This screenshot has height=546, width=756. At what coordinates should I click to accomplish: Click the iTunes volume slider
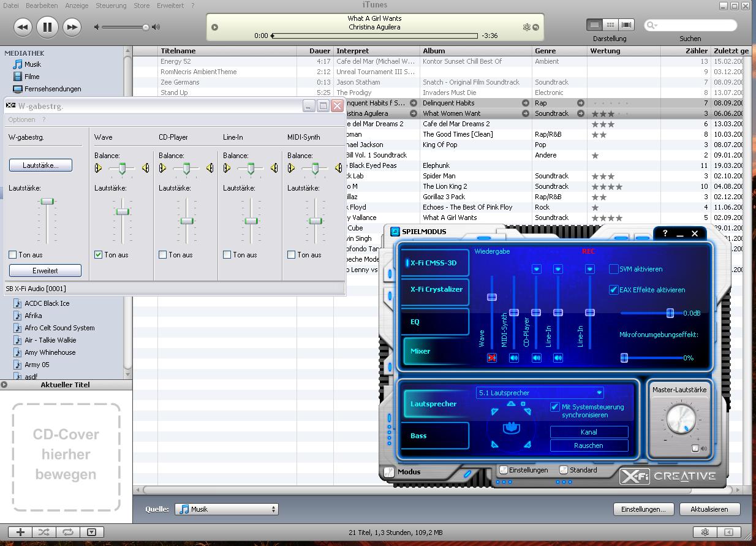125,27
